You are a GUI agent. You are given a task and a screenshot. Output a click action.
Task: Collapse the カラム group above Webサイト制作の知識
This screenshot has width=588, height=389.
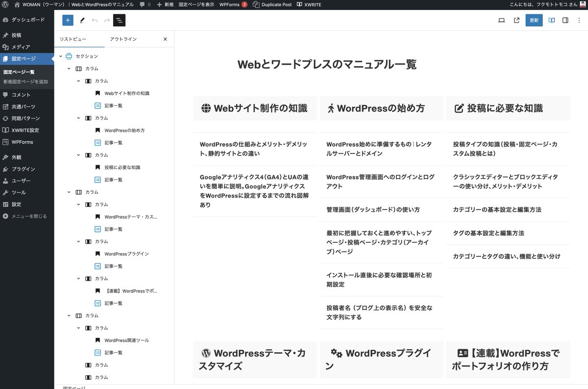tap(78, 81)
